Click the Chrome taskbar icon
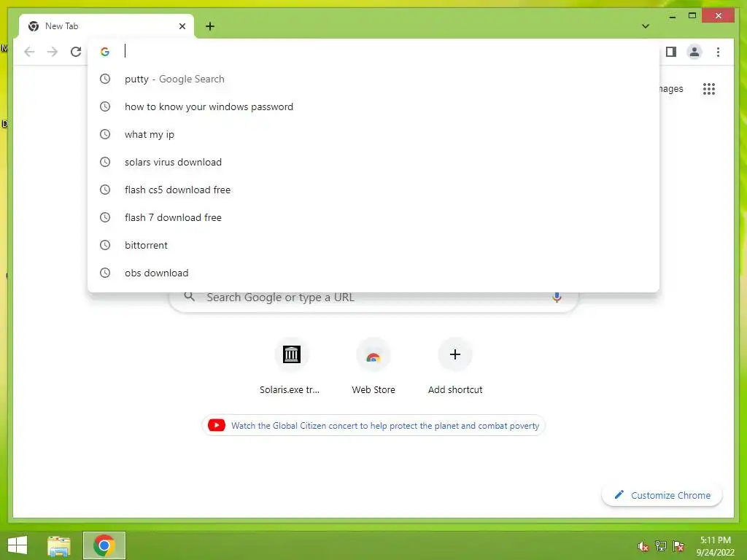747x560 pixels. click(x=104, y=545)
